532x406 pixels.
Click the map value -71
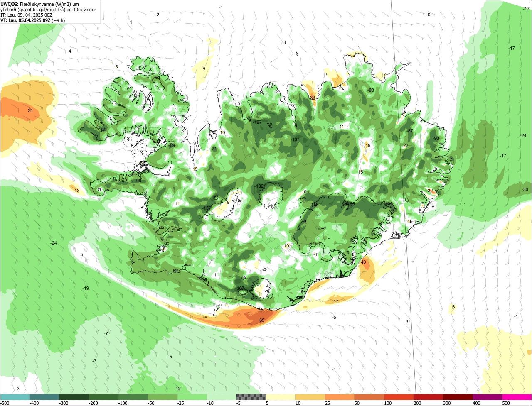[214, 149]
